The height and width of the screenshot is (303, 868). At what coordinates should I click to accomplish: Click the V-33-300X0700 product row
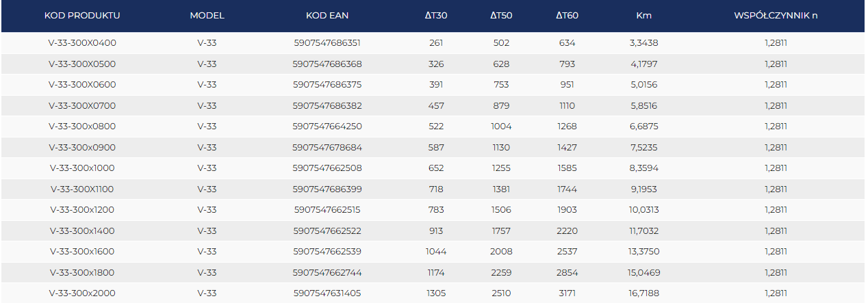tap(82, 106)
